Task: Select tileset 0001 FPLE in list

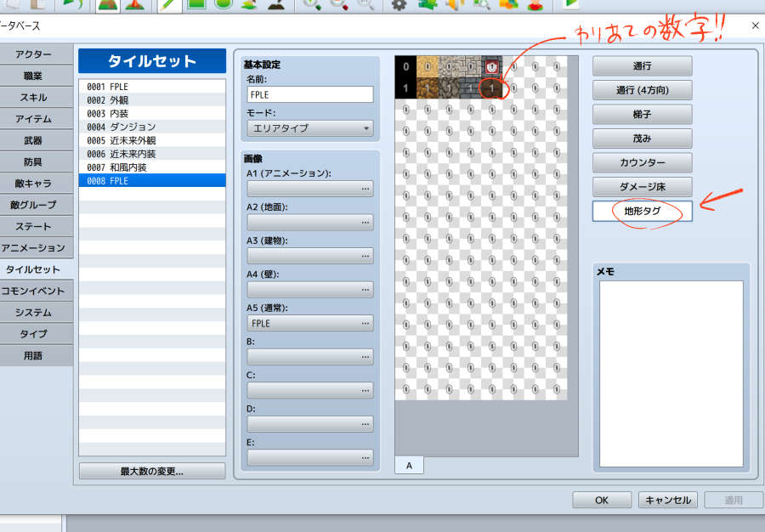Action: point(152,87)
